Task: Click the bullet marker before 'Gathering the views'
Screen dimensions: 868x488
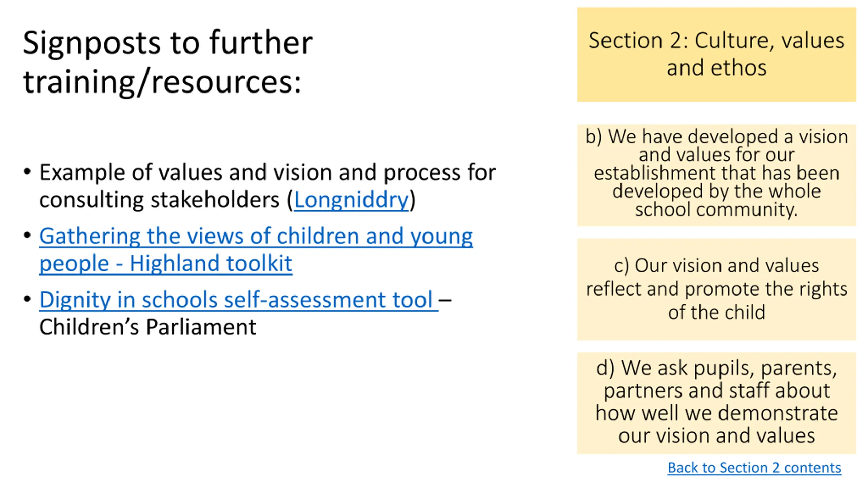Action: coord(27,235)
